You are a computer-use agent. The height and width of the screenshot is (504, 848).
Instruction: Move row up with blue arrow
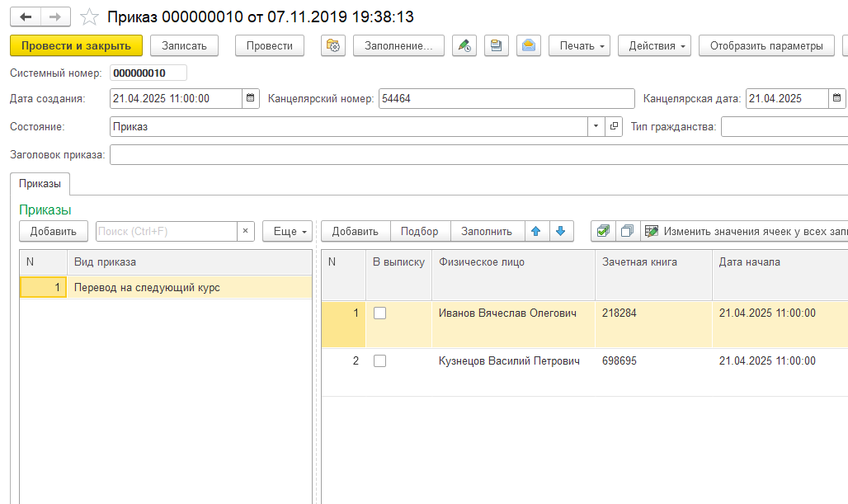536,232
